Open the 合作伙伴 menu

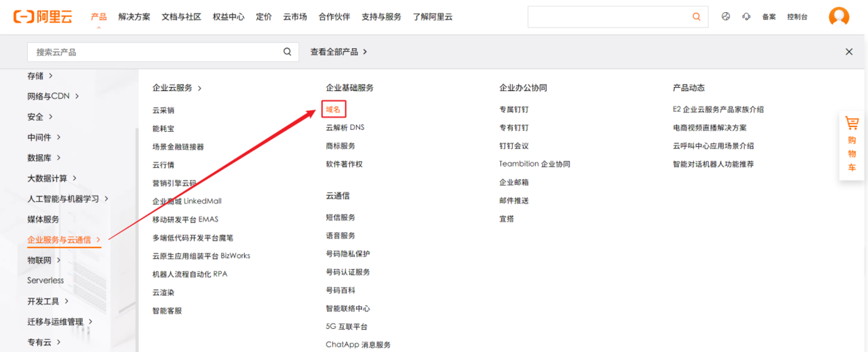point(334,17)
